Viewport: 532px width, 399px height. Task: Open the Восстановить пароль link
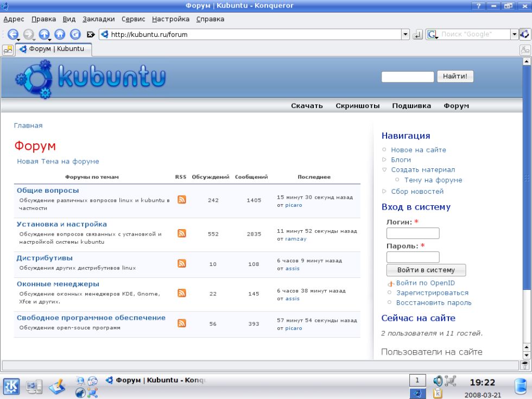(434, 303)
